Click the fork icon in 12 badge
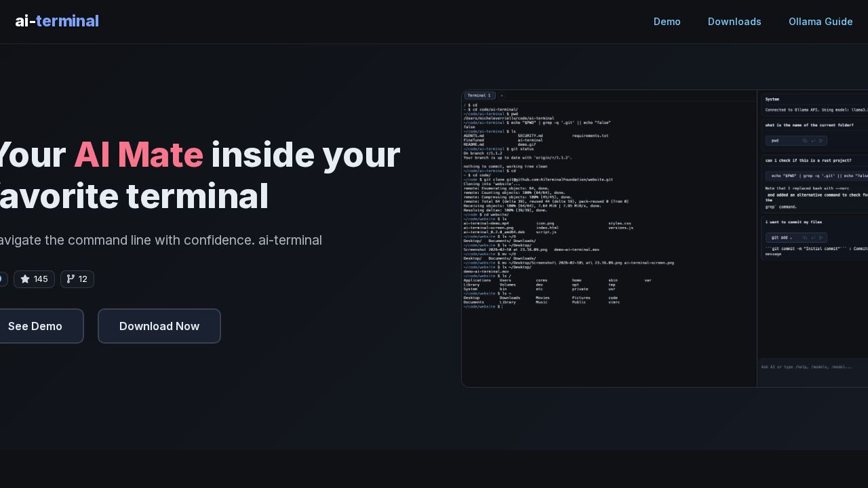The image size is (868, 488). point(71,279)
